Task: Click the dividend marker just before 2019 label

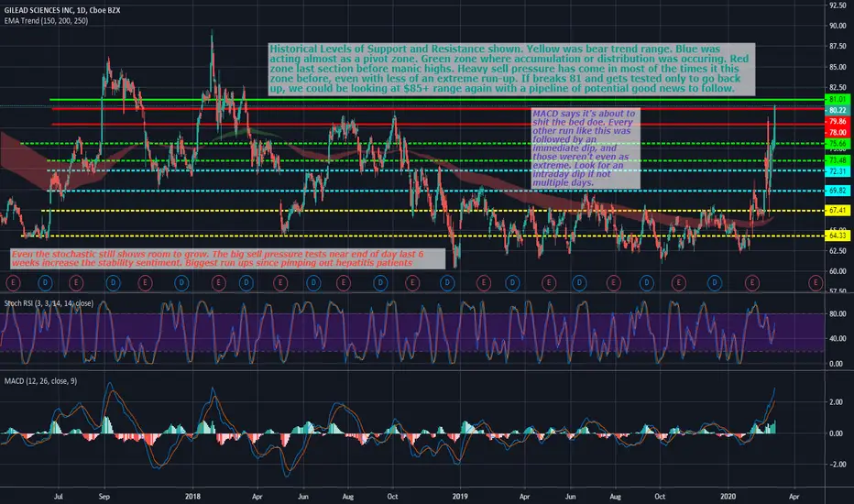Action: [447, 283]
